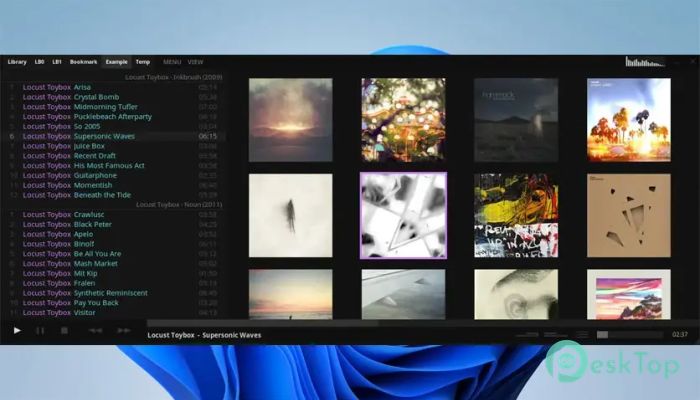The image size is (700, 400).
Task: Open the Library playlist tab
Action: pos(17,62)
